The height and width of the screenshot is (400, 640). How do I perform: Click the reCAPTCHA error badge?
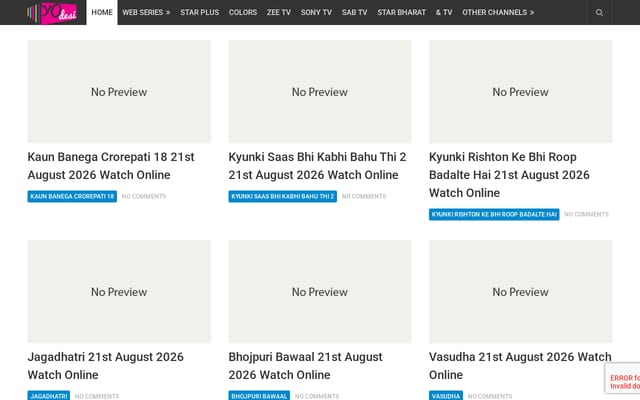point(622,378)
